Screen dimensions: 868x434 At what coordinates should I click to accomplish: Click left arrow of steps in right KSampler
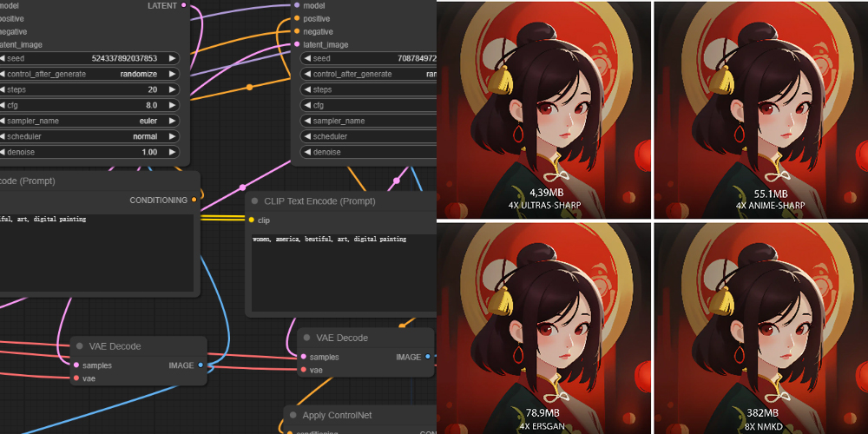coord(306,89)
